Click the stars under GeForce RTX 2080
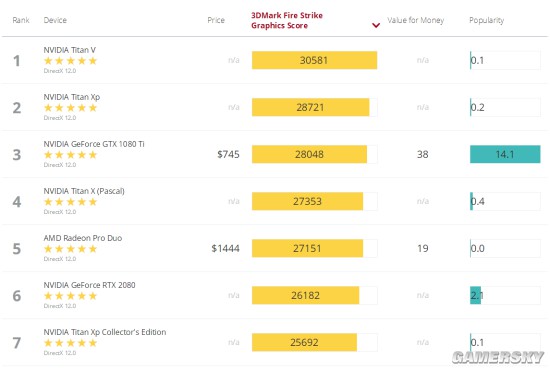 point(70,296)
